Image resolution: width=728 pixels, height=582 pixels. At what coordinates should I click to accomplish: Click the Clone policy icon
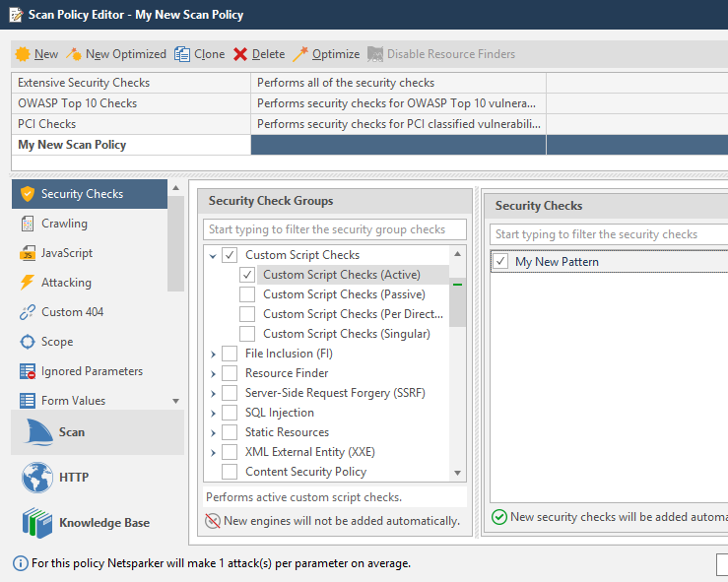pos(182,54)
